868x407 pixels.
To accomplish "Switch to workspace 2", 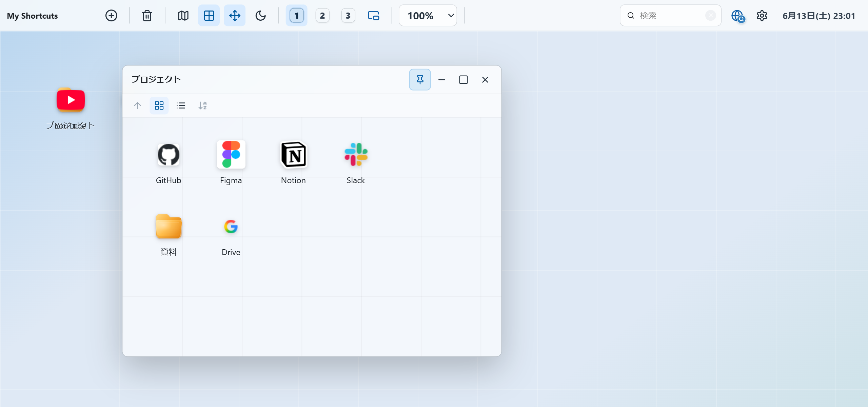I will pos(322,16).
